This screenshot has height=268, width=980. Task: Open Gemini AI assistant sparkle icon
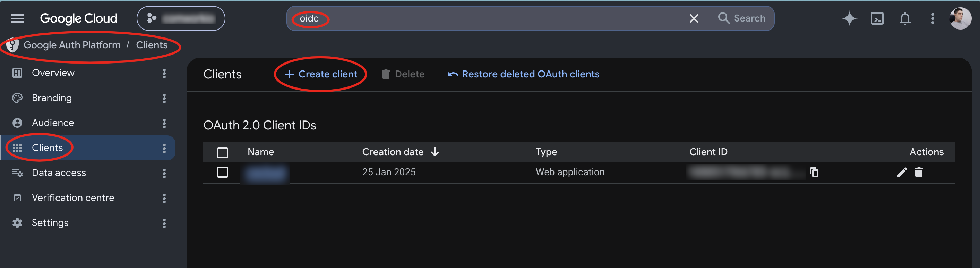[849, 18]
